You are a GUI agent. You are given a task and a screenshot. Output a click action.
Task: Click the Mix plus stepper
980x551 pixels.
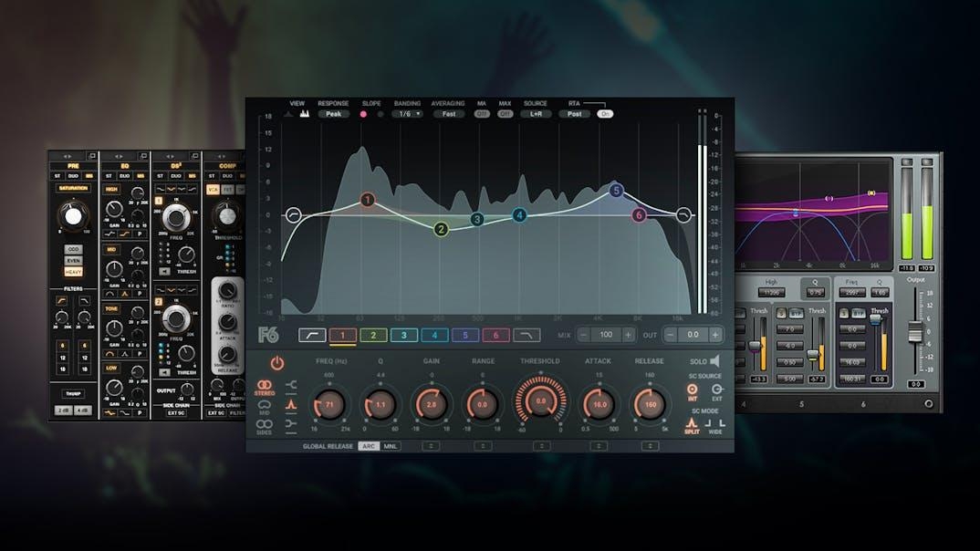coord(628,335)
